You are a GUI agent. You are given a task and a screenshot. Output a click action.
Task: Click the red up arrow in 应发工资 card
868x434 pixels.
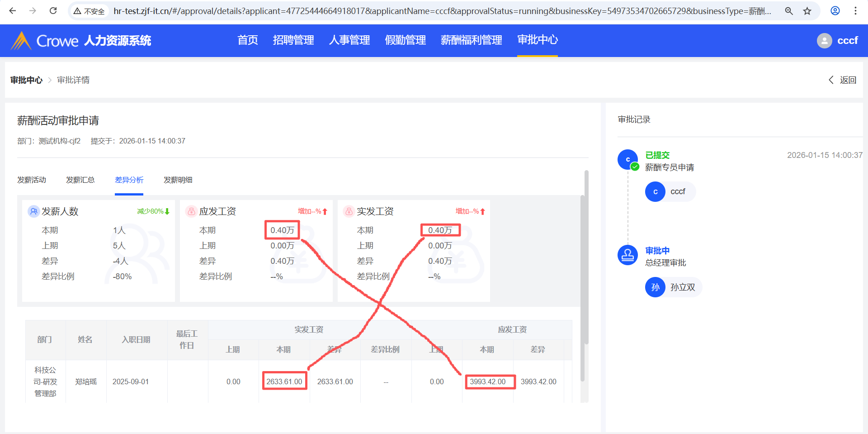[x=325, y=211]
